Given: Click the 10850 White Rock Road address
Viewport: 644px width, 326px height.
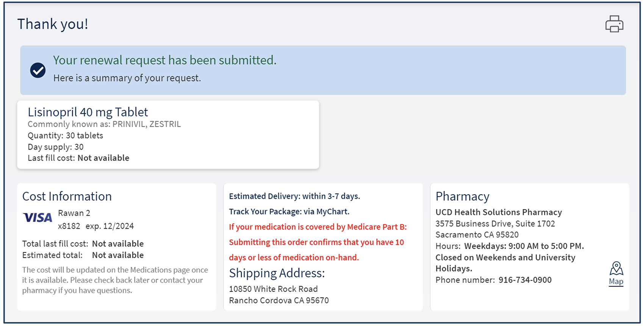Looking at the screenshot, I should click(274, 289).
